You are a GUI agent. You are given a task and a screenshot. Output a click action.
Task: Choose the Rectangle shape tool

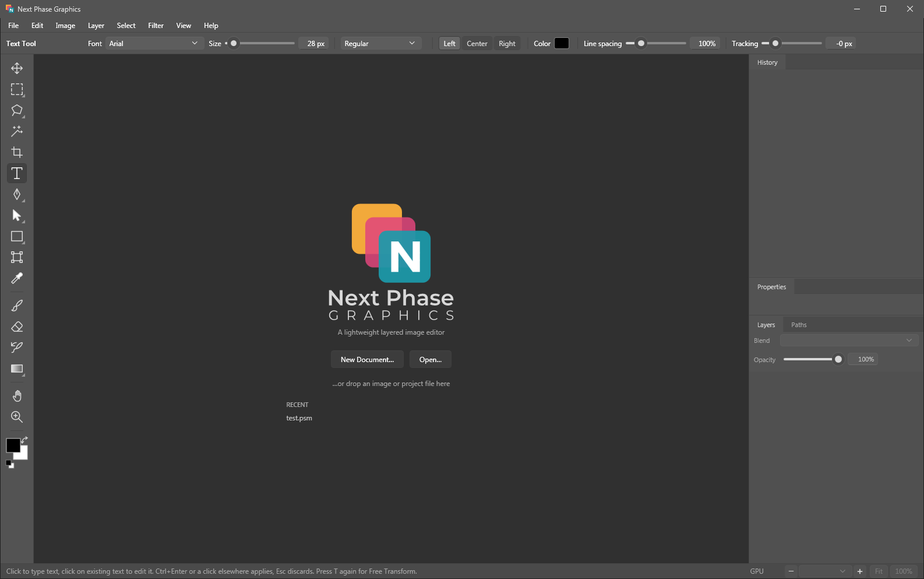[17, 236]
